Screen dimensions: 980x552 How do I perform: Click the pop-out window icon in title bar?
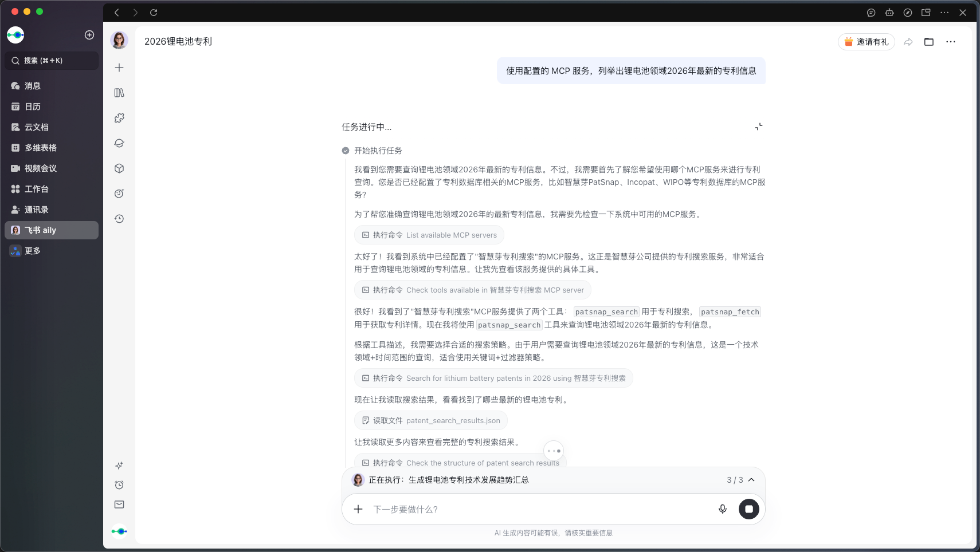tap(926, 13)
